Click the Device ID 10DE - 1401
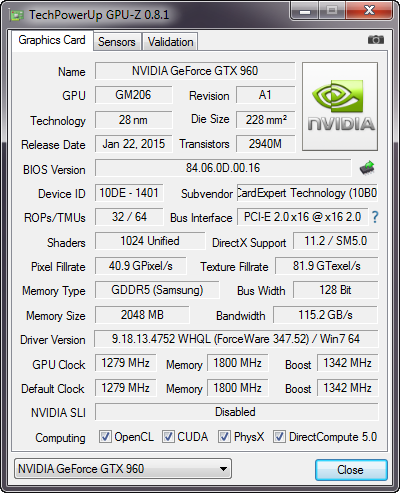 [x=129, y=193]
